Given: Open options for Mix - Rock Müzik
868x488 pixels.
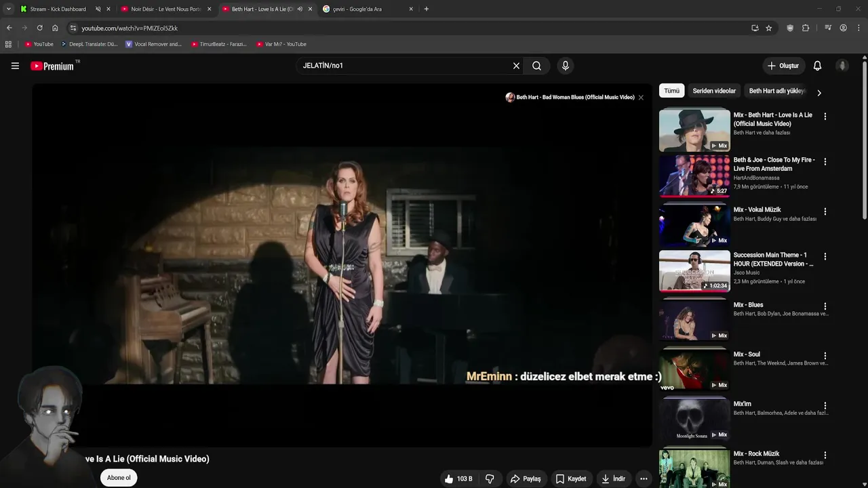Looking at the screenshot, I should coord(825,455).
